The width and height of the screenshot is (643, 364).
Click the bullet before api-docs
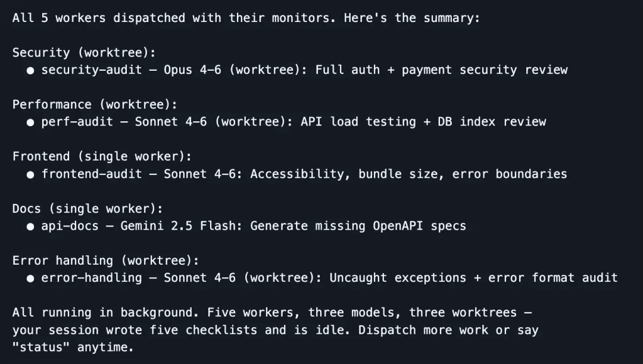coord(30,227)
